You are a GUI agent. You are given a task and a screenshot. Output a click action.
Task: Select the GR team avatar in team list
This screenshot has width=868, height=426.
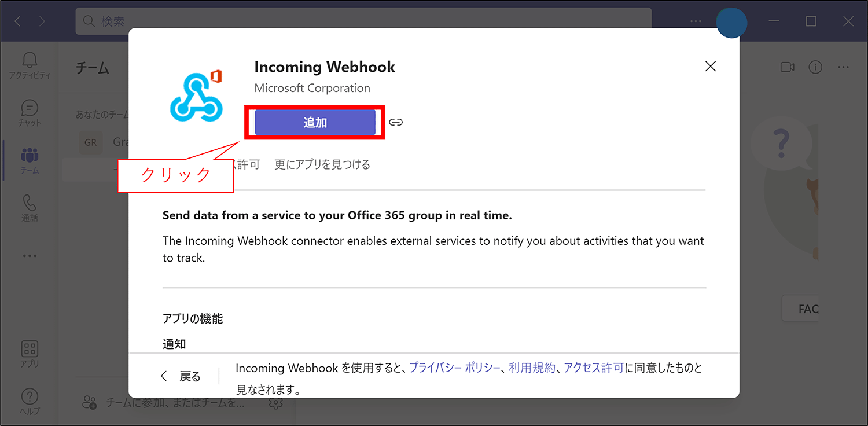point(91,142)
